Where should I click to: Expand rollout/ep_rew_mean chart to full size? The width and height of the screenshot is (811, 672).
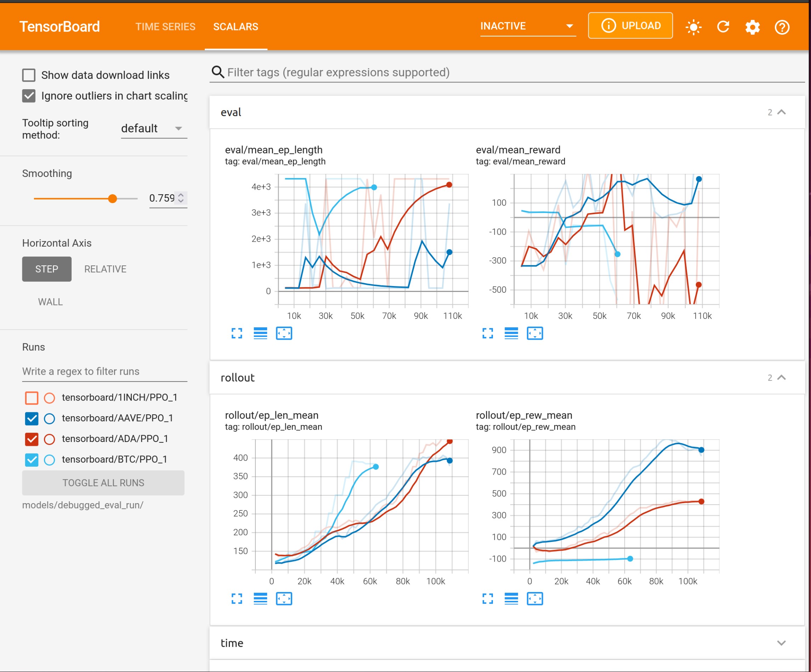tap(488, 599)
